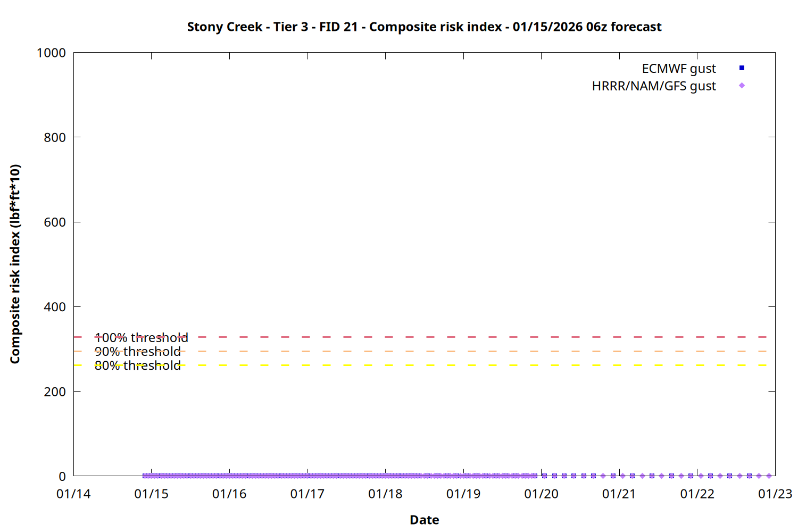The image size is (798, 532).
Task: Click the 100% threshold label
Action: point(141,338)
